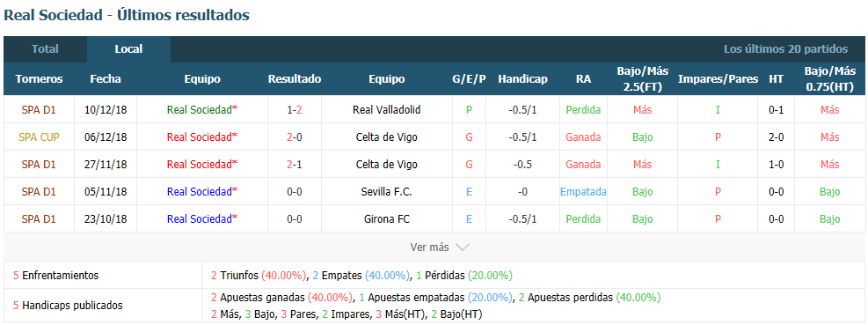This screenshot has height=325, width=868.
Task: Open the Girona FC team link
Action: click(x=386, y=218)
